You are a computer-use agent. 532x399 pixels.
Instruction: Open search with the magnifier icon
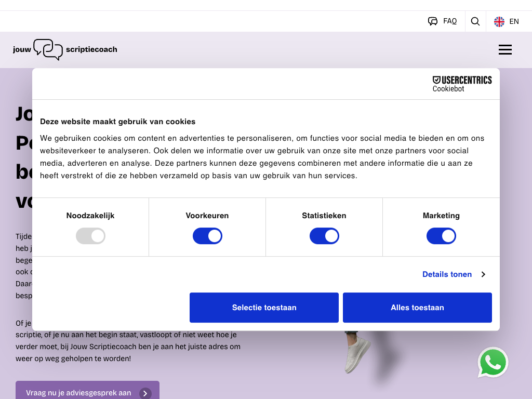[x=475, y=21]
